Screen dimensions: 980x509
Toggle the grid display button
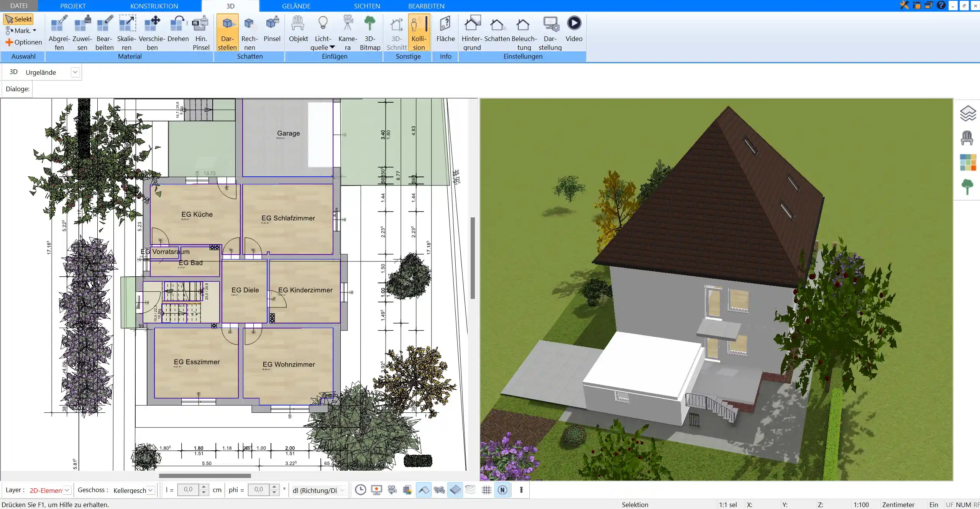click(x=486, y=489)
